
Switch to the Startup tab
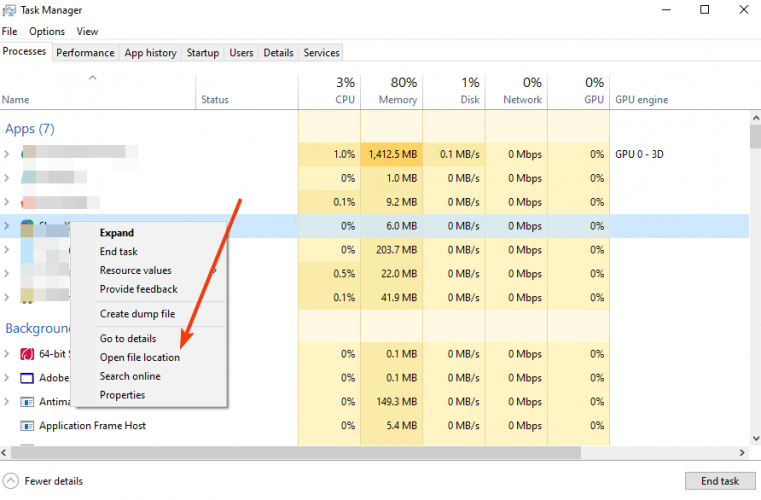pyautogui.click(x=202, y=52)
